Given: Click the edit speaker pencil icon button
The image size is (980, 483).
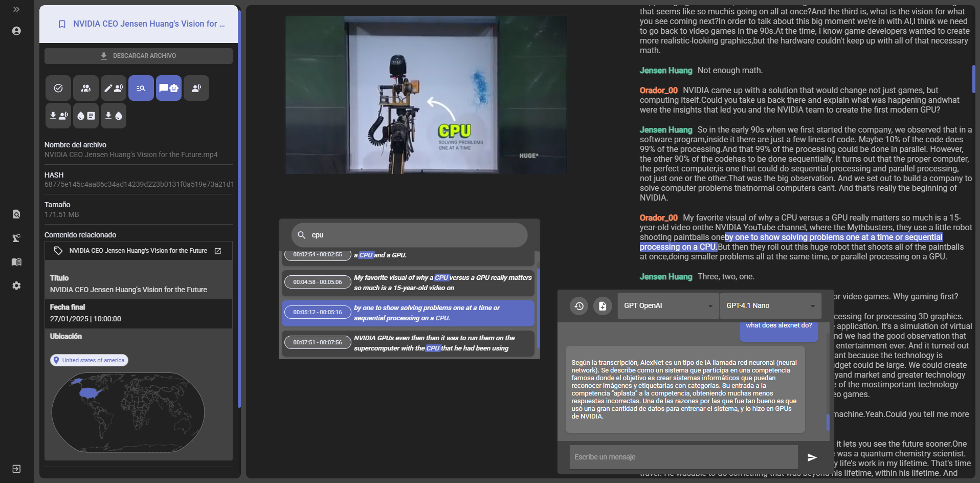Looking at the screenshot, I should [x=114, y=88].
